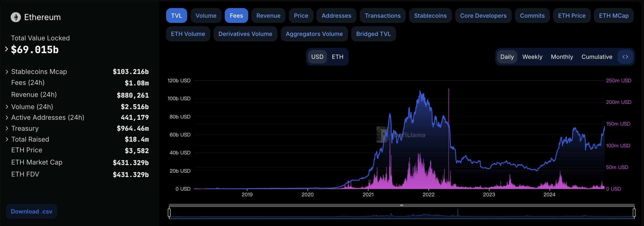The width and height of the screenshot is (644, 226).
Task: Toggle the Core Developers chart metric
Action: [483, 16]
